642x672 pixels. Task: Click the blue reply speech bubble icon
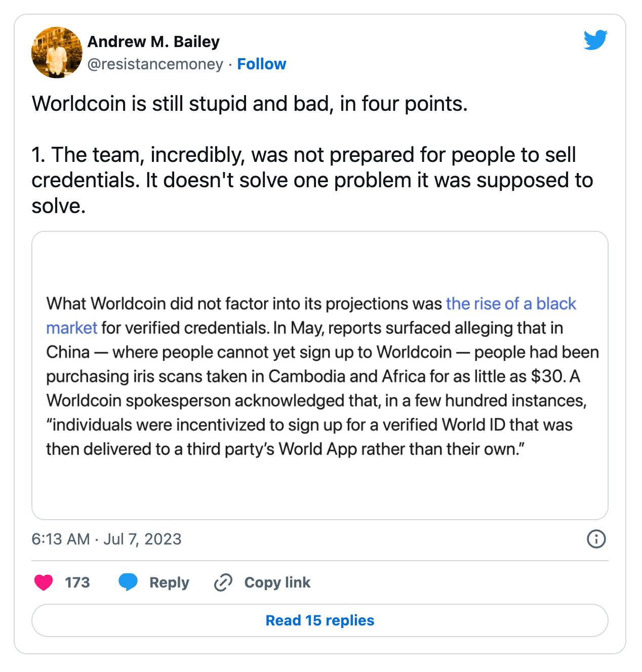point(128,582)
